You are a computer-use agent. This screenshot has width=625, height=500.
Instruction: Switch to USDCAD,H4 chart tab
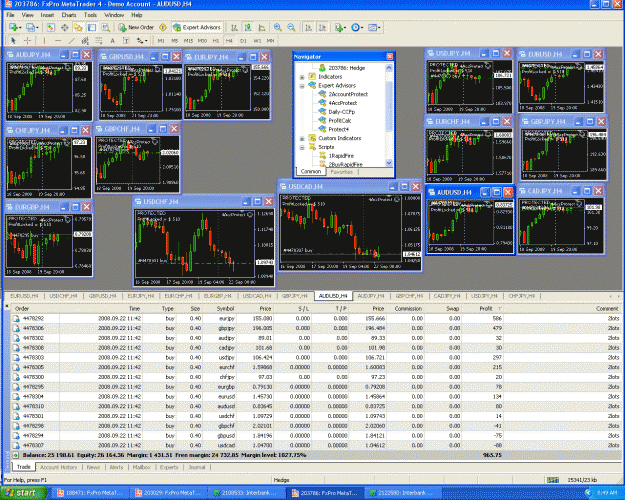point(257,296)
